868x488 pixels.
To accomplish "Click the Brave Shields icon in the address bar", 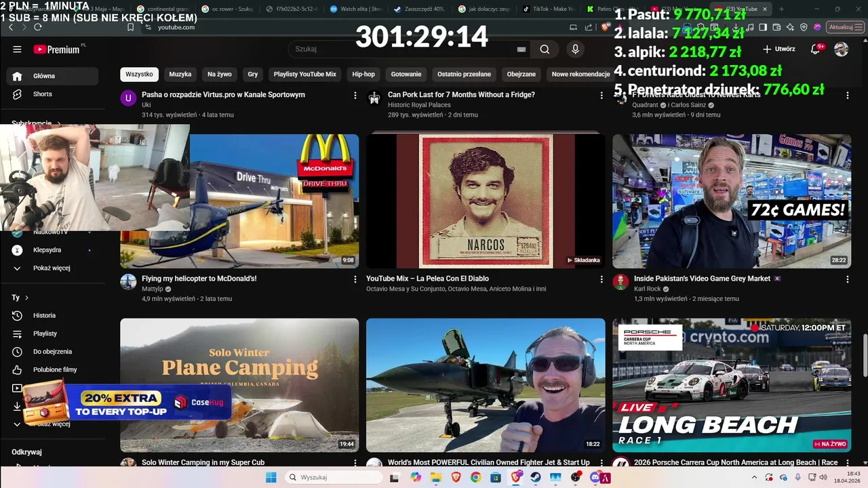I will (x=607, y=27).
